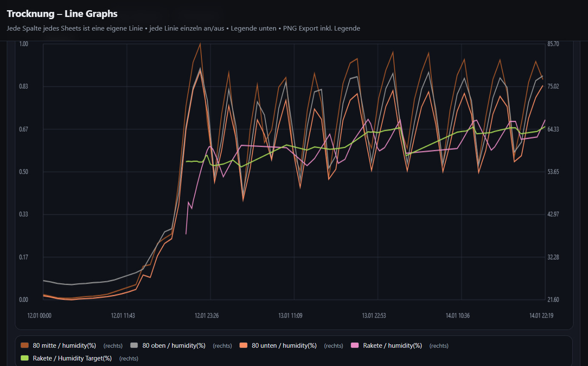Image resolution: width=588 pixels, height=366 pixels.
Task: Click the green Humidity Target legend swatch
Action: [25, 358]
